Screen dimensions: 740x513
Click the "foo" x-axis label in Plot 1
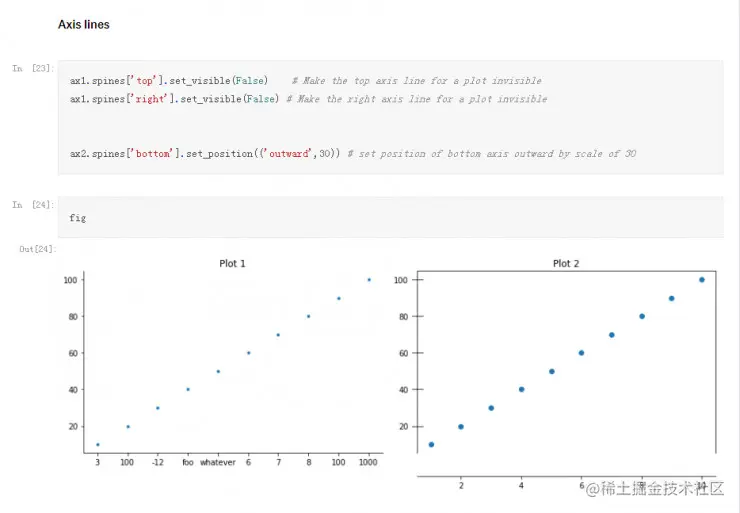tap(188, 462)
